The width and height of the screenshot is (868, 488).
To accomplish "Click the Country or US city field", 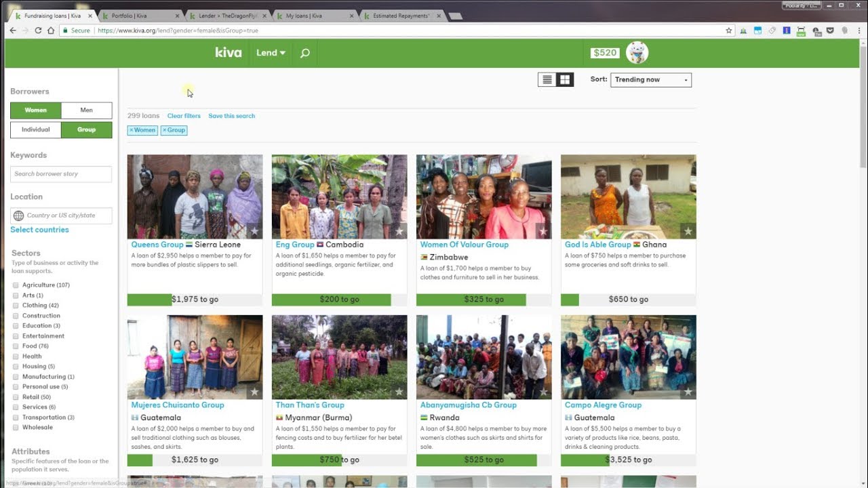I will [61, 216].
